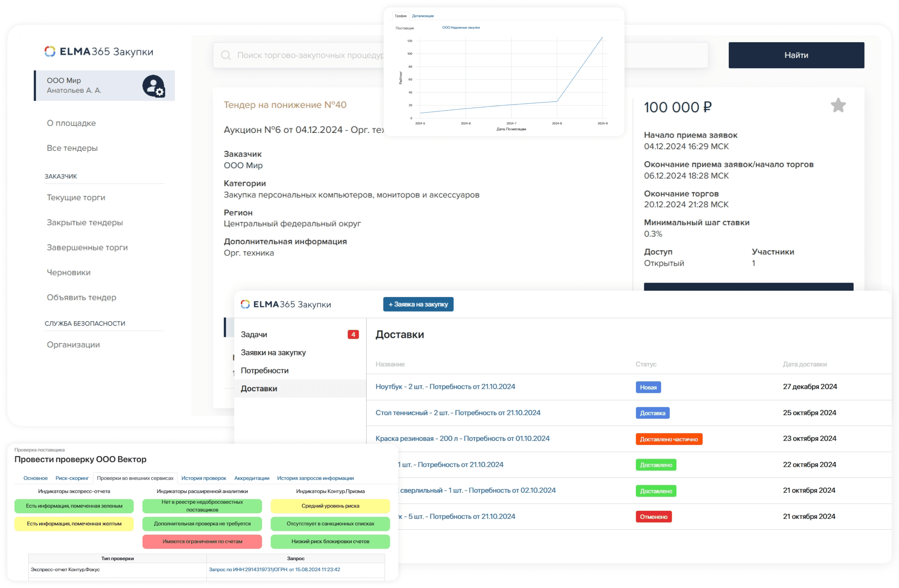Open Проверки во внешних сервисах tab

click(135, 478)
